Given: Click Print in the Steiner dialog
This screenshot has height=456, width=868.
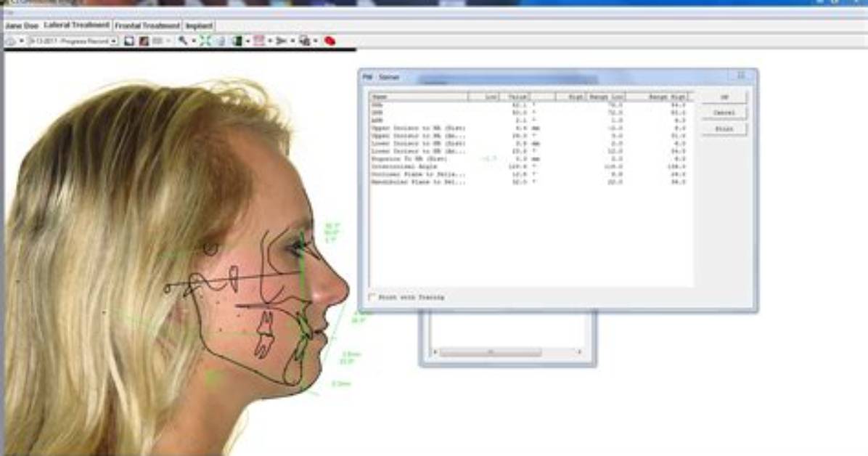Looking at the screenshot, I should [724, 129].
